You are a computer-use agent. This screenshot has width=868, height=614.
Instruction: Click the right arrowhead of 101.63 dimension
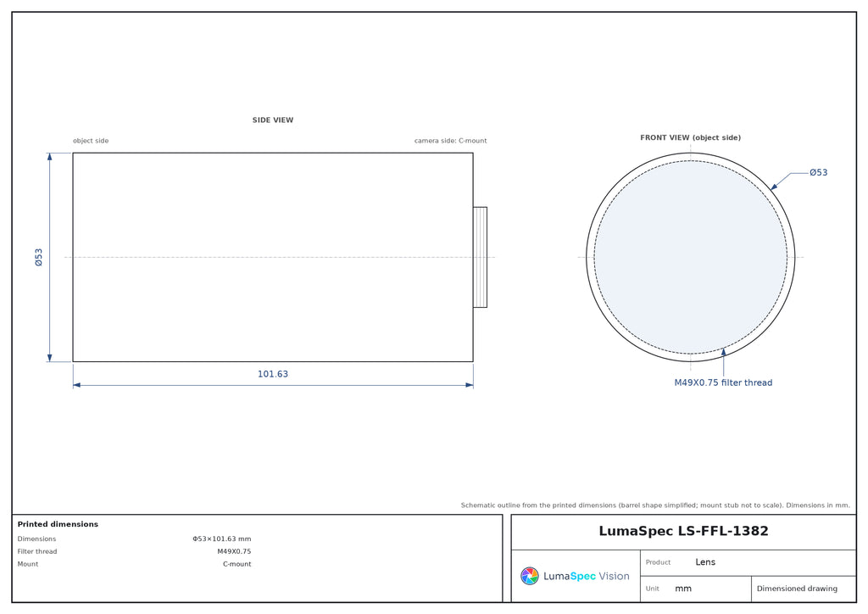pyautogui.click(x=470, y=385)
